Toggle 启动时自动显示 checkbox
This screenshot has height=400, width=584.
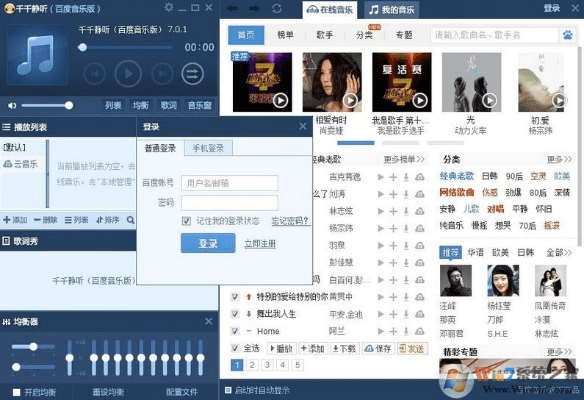228,390
